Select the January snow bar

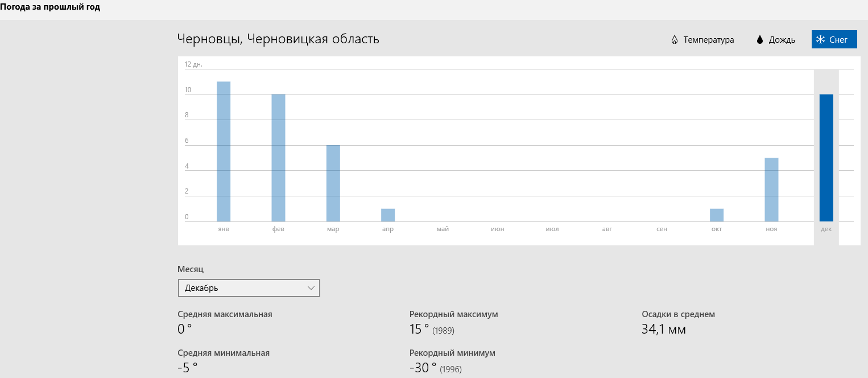pos(224,151)
